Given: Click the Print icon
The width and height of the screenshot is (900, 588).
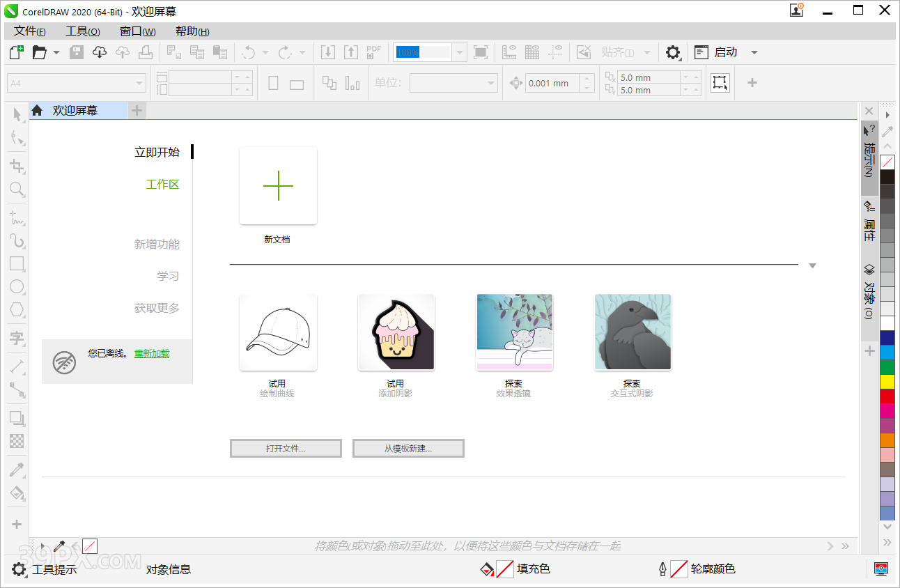Looking at the screenshot, I should point(145,52).
